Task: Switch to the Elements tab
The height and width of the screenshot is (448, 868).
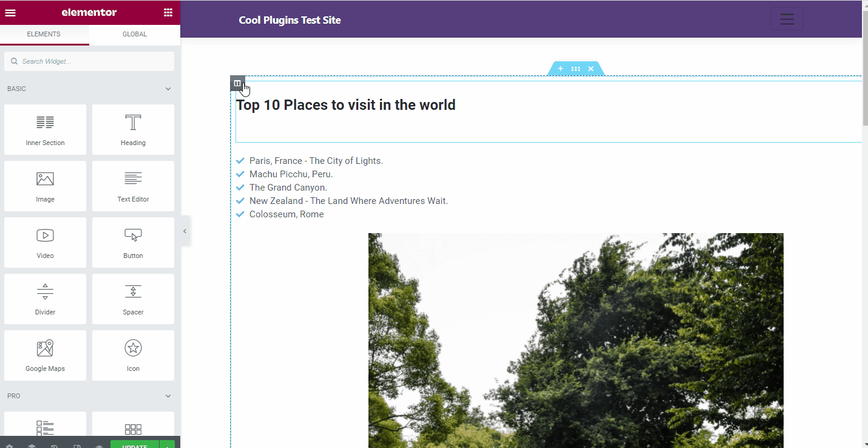Action: [x=44, y=35]
